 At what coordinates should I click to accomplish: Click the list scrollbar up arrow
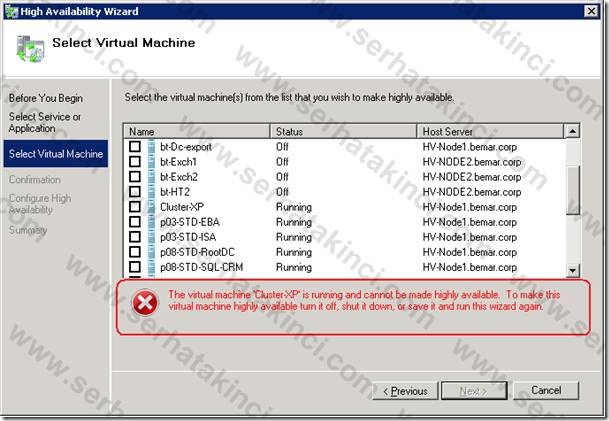point(572,131)
